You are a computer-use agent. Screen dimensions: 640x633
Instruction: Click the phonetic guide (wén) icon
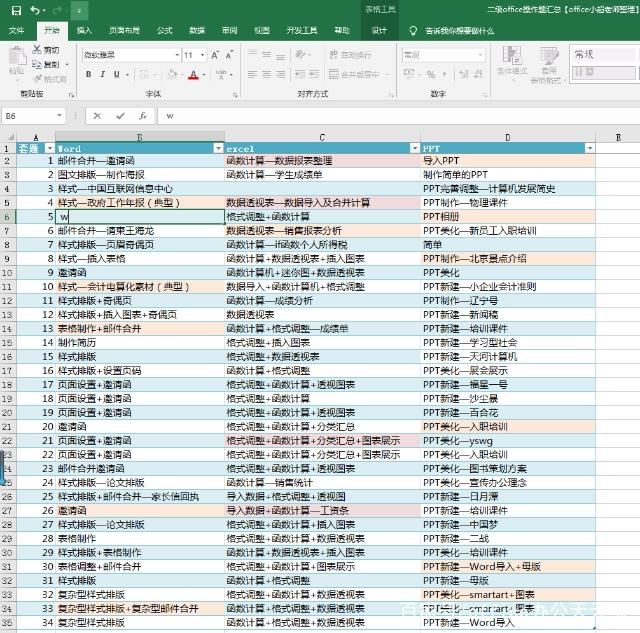pyautogui.click(x=221, y=74)
